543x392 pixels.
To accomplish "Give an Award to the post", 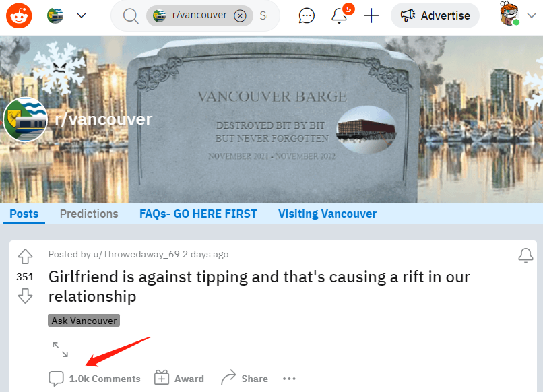I will [x=179, y=378].
